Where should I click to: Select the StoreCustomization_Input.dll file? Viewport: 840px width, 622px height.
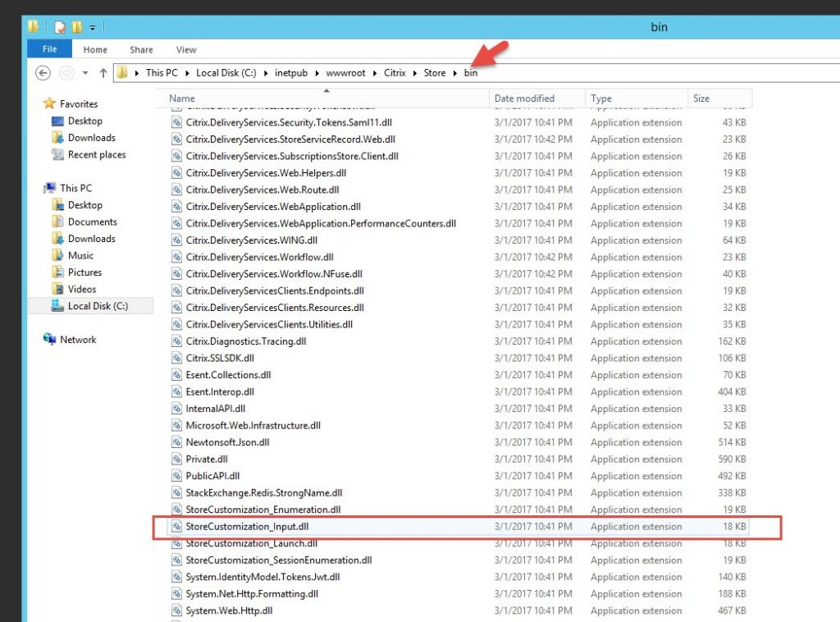click(x=235, y=527)
